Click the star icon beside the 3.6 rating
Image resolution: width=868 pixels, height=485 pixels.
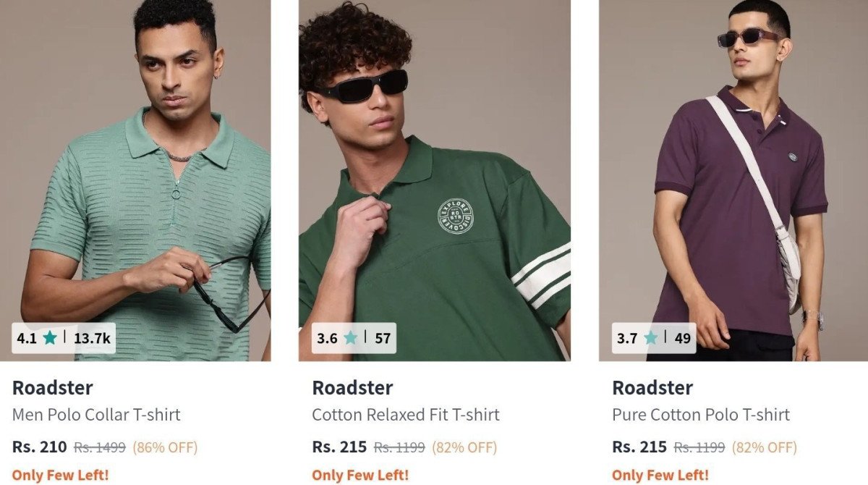[x=350, y=337]
